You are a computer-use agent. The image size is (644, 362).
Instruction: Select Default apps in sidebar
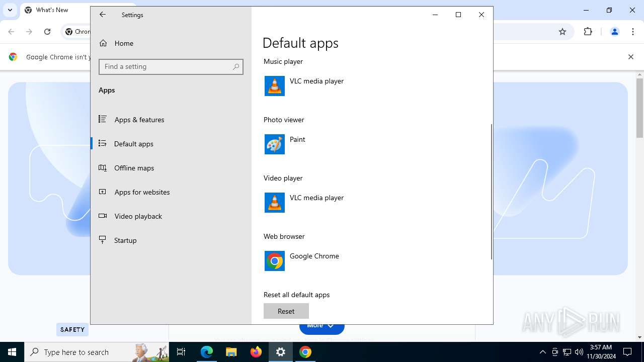pyautogui.click(x=171, y=144)
